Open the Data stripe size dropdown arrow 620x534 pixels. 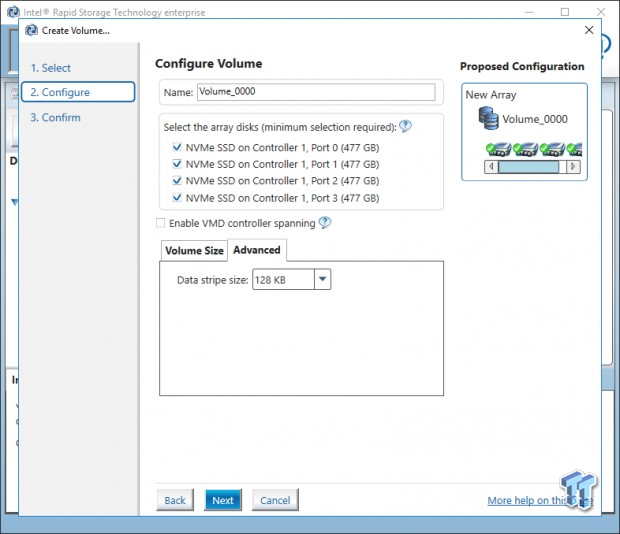[323, 279]
